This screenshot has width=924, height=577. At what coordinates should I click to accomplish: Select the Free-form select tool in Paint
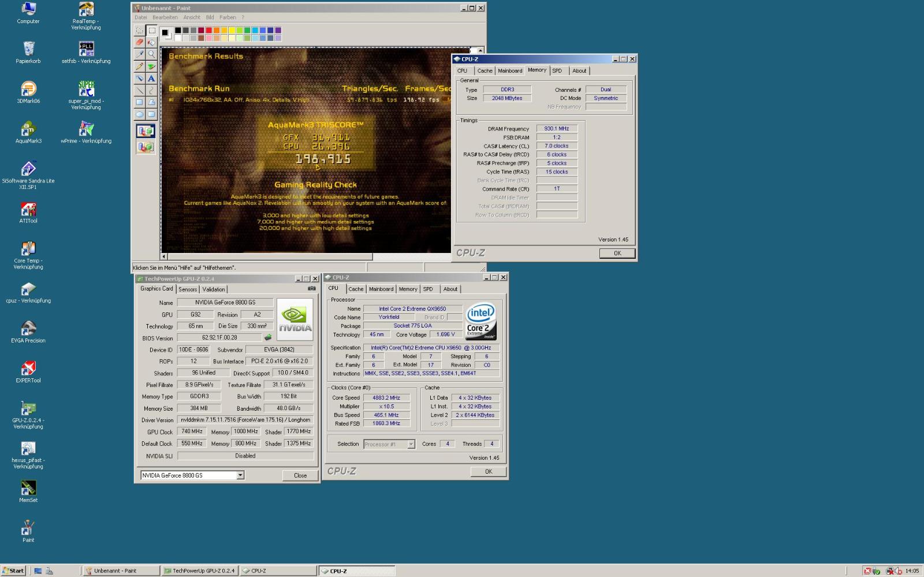point(139,30)
